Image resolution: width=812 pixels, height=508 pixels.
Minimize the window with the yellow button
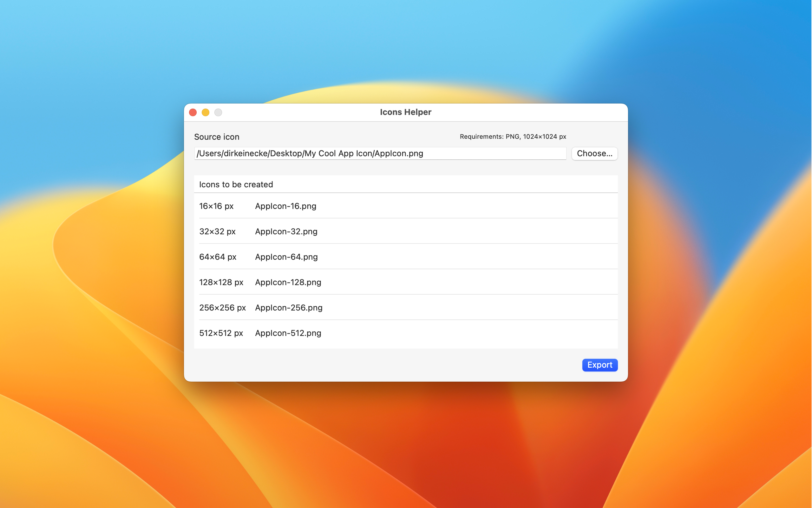pyautogui.click(x=206, y=112)
